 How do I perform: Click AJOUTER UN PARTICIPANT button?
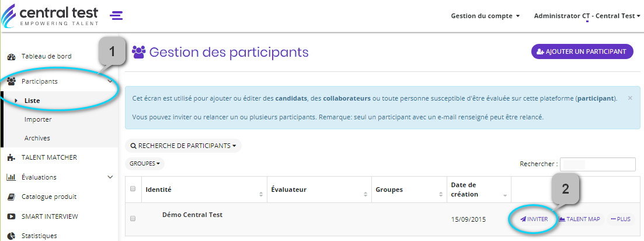[582, 51]
